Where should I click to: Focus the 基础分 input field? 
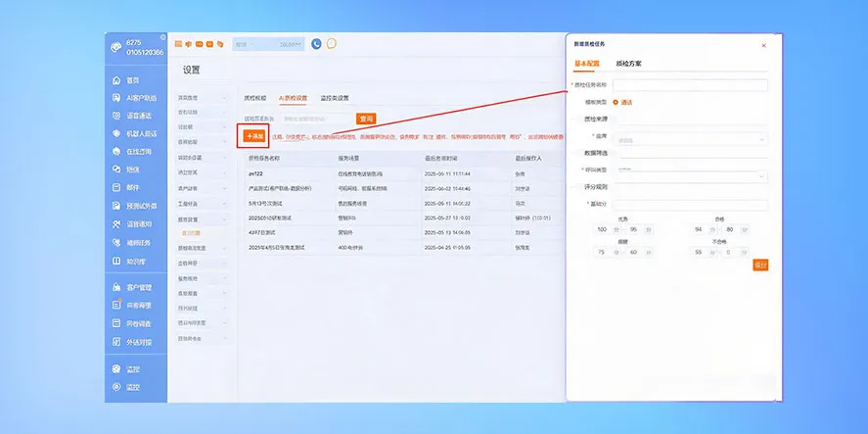690,205
